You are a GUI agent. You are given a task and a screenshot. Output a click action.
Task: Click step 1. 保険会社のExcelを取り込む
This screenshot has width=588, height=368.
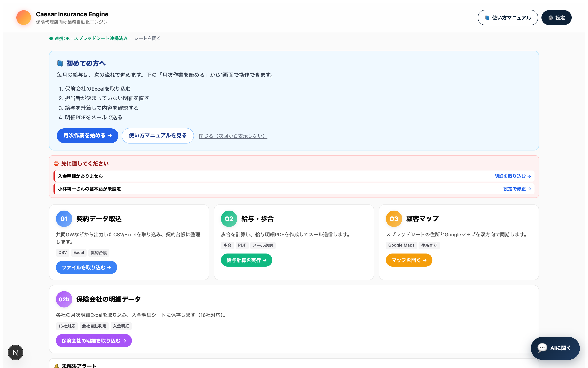(x=95, y=89)
